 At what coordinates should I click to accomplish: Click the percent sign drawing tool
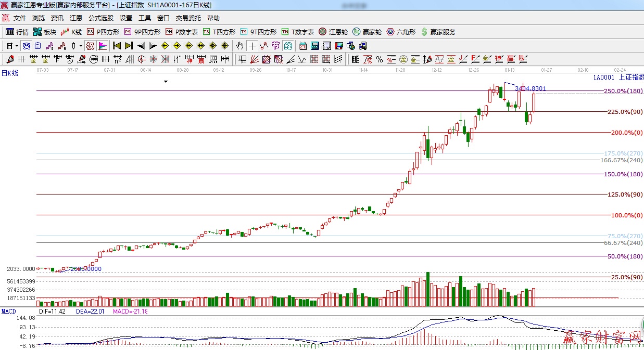click(380, 59)
